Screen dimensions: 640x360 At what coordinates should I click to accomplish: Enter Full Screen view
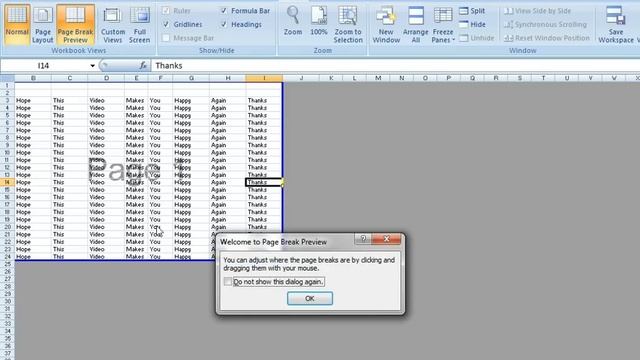140,24
